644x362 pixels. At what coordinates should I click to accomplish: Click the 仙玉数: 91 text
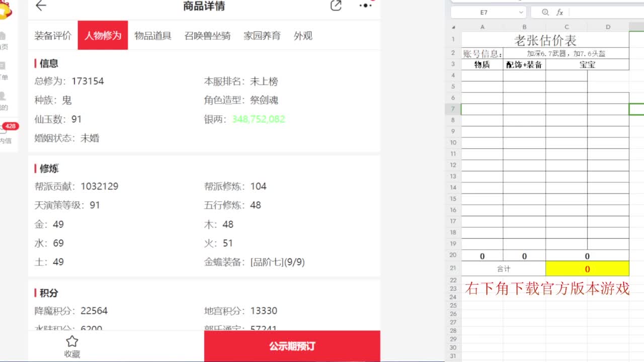[58, 119]
